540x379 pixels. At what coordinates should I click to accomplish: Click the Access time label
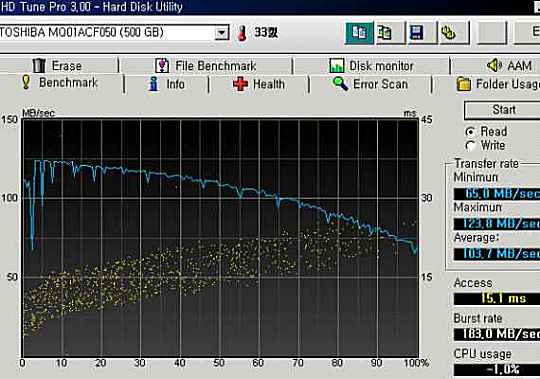[x=473, y=283]
